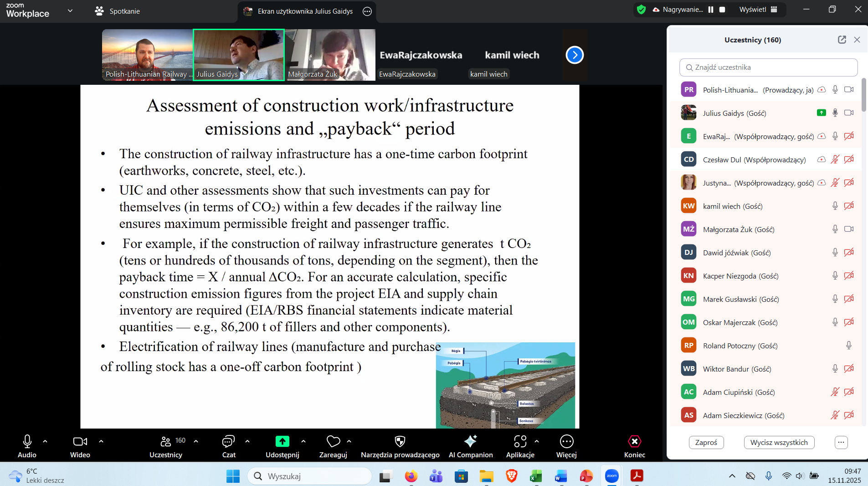Expand Udostępnij sharing options arrow
Image resolution: width=868 pixels, height=486 pixels.
tap(303, 441)
